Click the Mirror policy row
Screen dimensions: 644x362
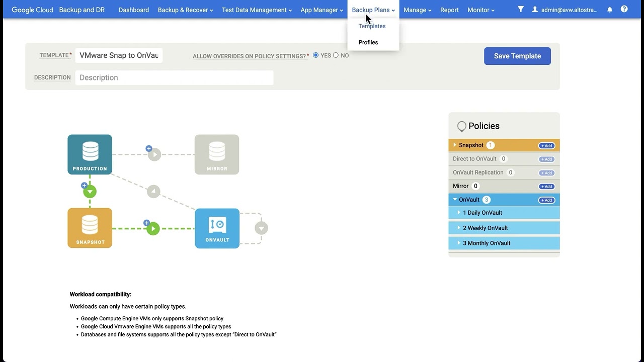[x=504, y=186]
